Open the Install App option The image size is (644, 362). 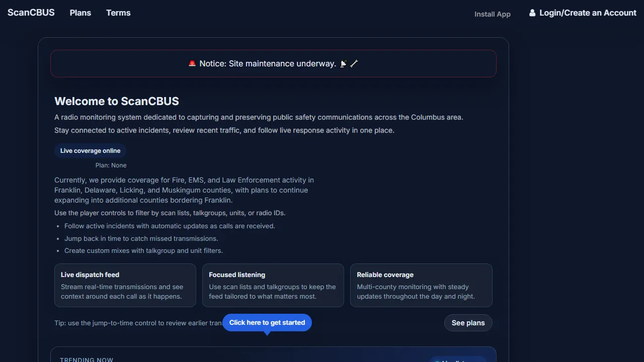tap(492, 14)
